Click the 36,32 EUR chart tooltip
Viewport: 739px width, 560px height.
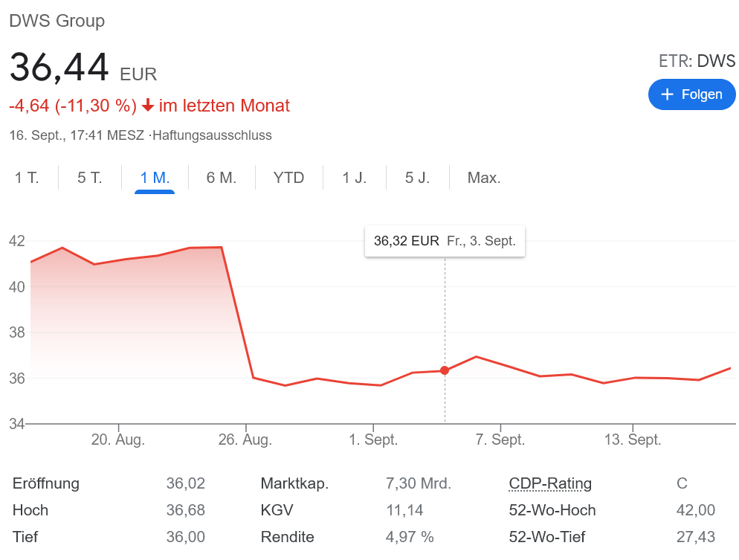coord(445,241)
